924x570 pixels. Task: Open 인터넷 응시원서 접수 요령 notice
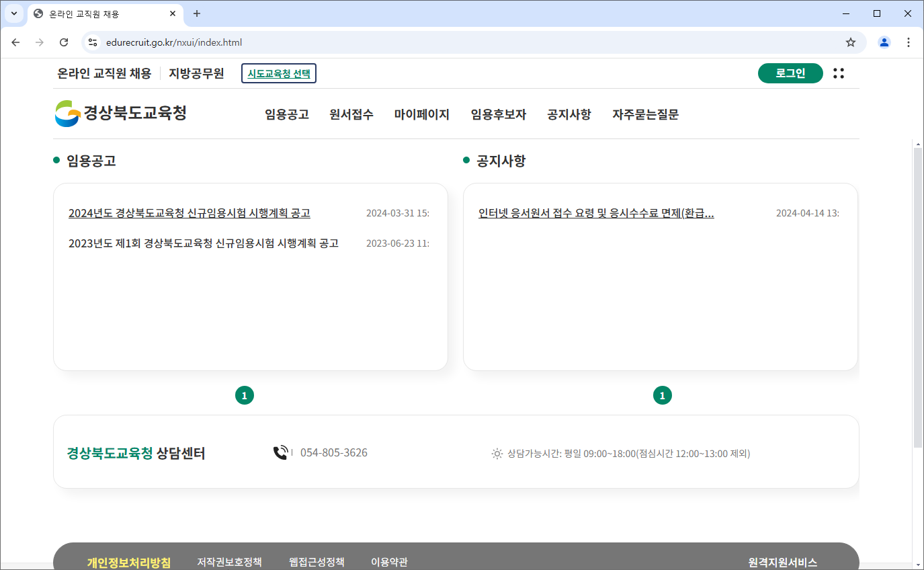[596, 213]
